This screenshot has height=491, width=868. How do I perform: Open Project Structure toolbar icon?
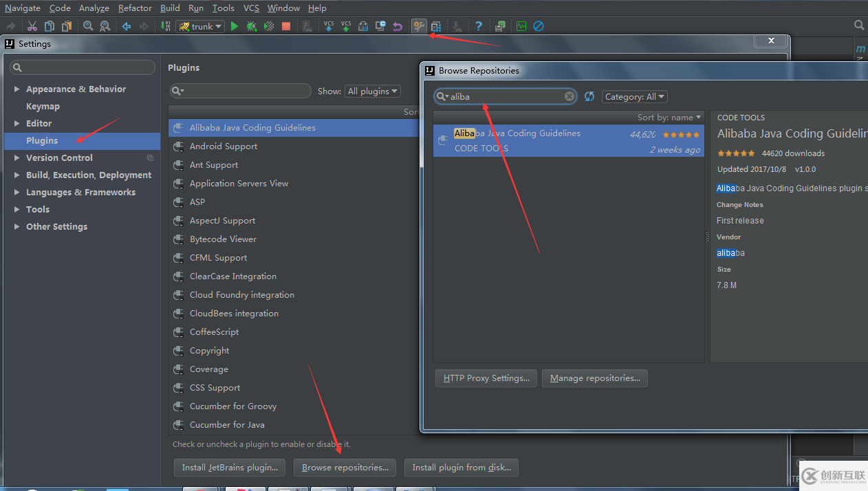[436, 26]
